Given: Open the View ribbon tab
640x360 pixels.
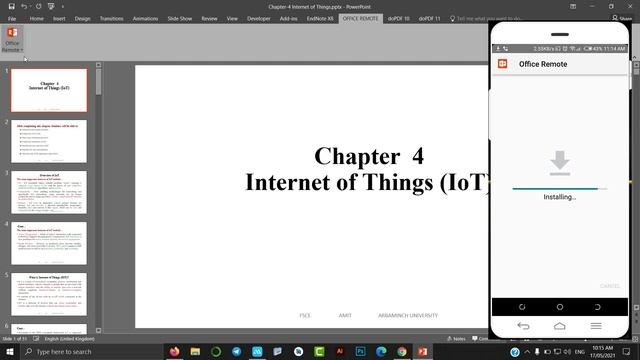Looking at the screenshot, I should (232, 19).
